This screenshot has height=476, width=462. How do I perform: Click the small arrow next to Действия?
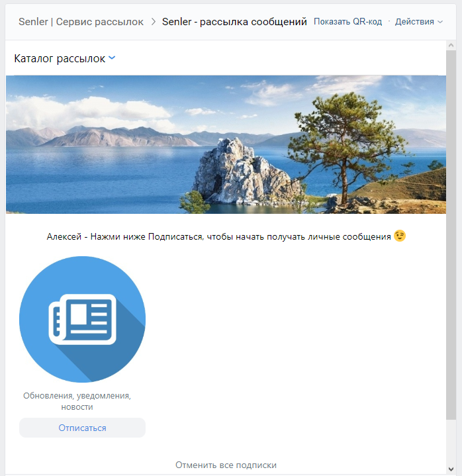click(x=440, y=22)
